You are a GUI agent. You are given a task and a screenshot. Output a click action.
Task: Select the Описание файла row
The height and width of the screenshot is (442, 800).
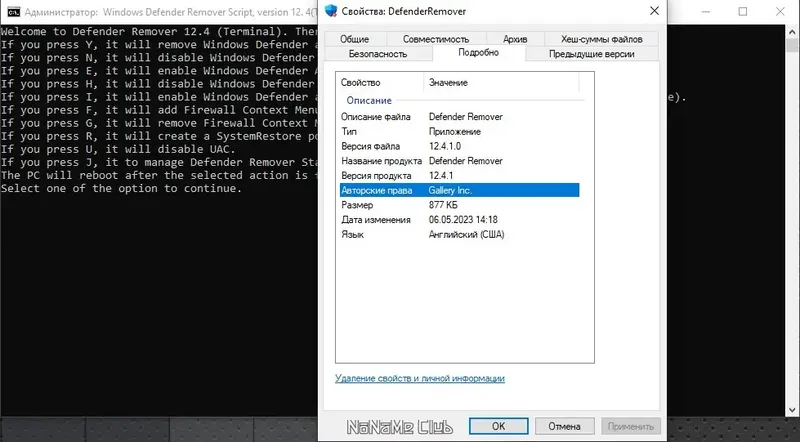[459, 117]
